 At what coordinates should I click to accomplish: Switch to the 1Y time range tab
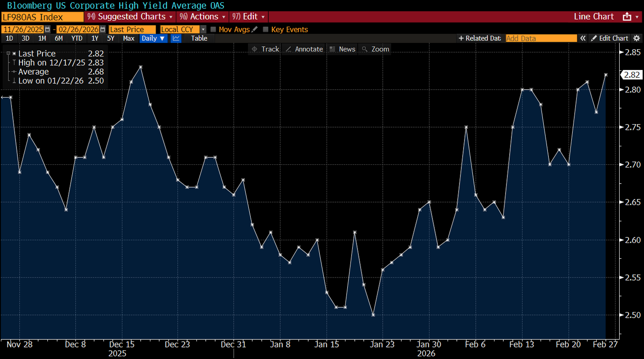click(x=95, y=39)
